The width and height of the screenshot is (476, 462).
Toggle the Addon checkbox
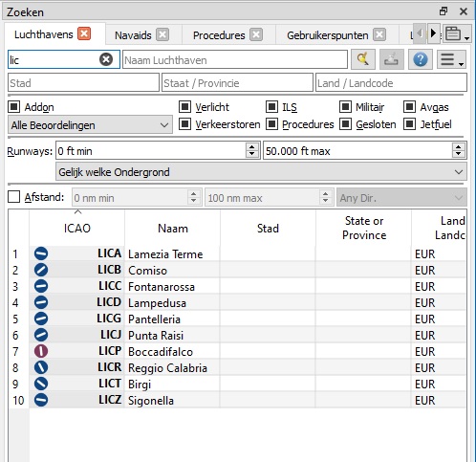click(x=14, y=107)
